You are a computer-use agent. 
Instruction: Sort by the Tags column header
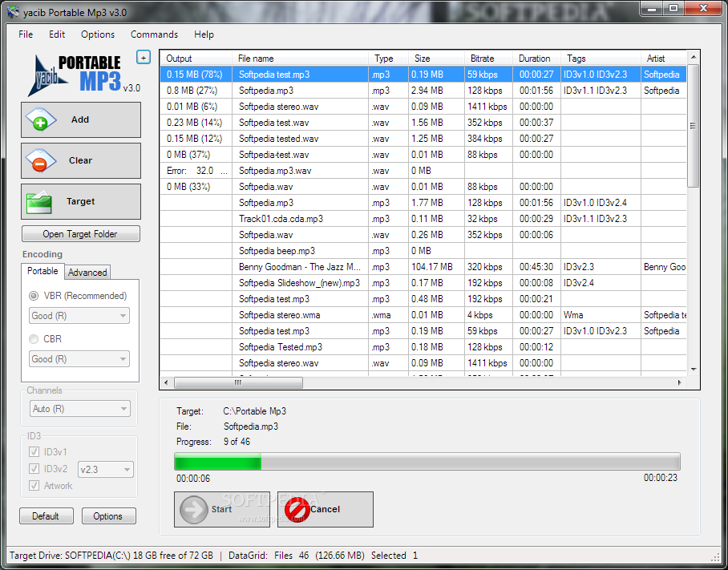click(x=601, y=59)
